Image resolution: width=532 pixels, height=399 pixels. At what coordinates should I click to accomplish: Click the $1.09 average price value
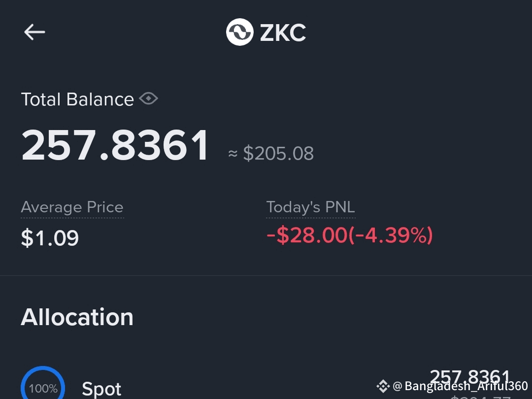50,238
